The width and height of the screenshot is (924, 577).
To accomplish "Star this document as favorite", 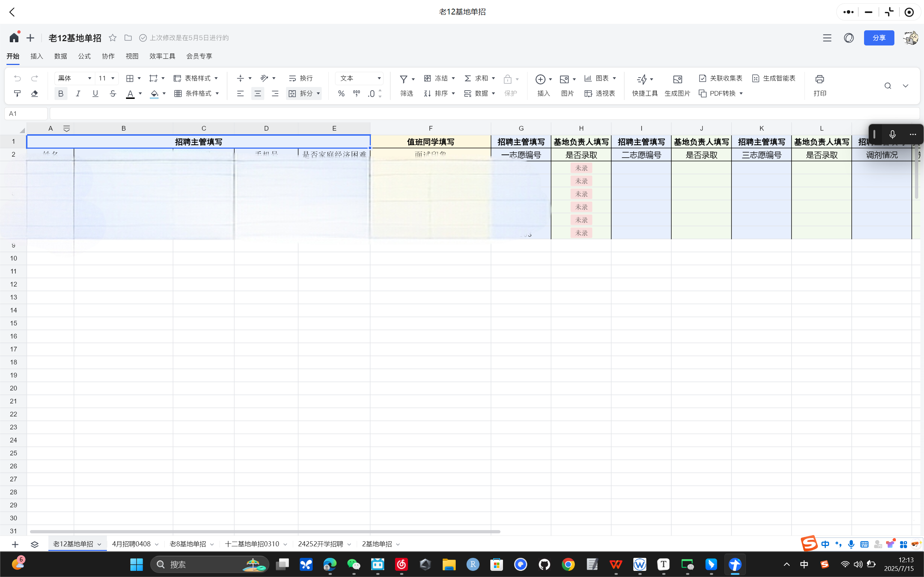I will tap(112, 38).
